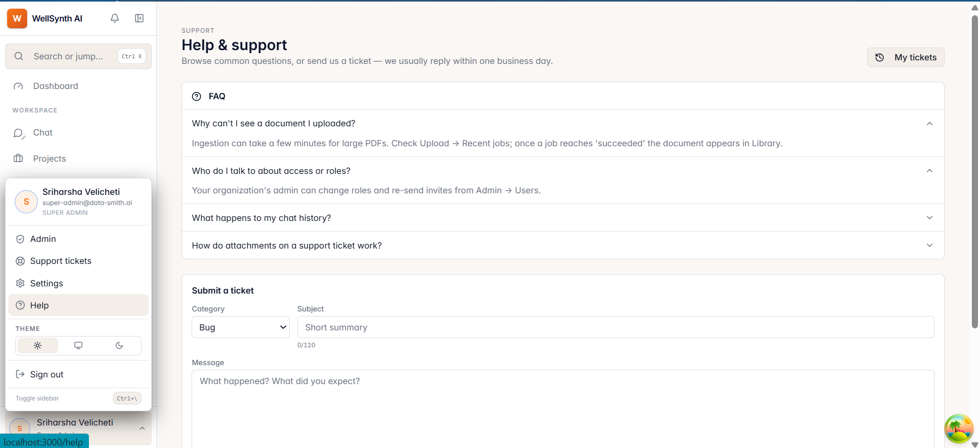980x448 pixels.
Task: Collapse user menu via chevron beside Sriharsha Velicheti
Action: [142, 429]
